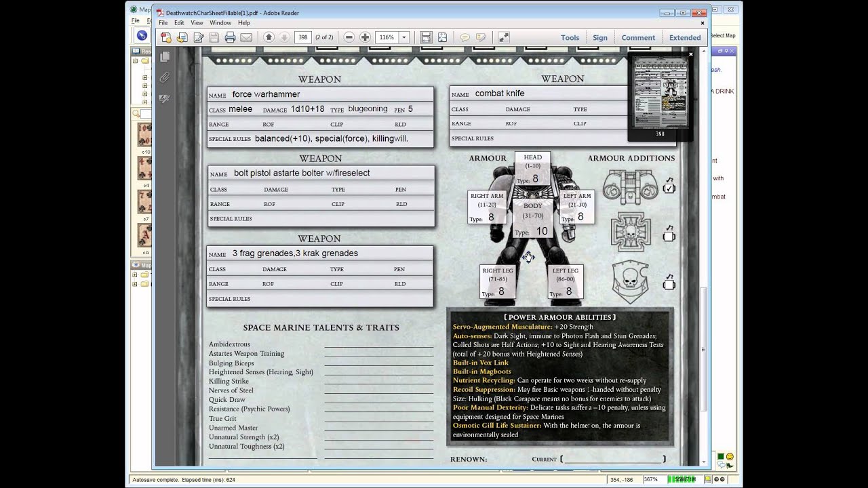Viewport: 868px width, 488px height.
Task: Close the document with menu bar X
Action: (703, 22)
